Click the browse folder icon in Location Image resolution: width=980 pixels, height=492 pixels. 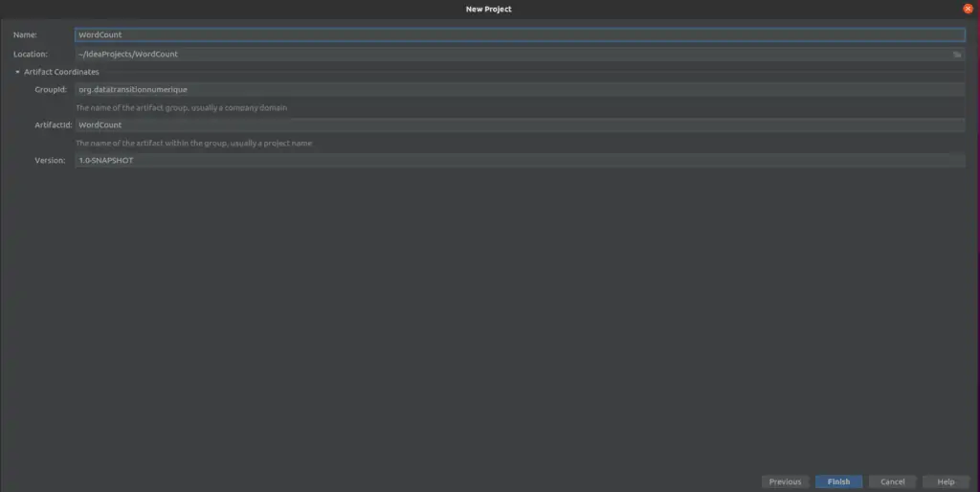(x=956, y=55)
